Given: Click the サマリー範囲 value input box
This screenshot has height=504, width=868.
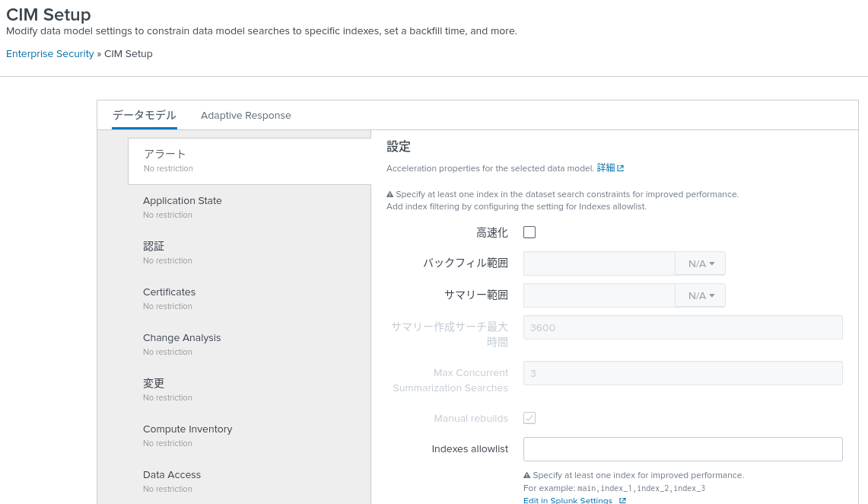Looking at the screenshot, I should click(599, 295).
